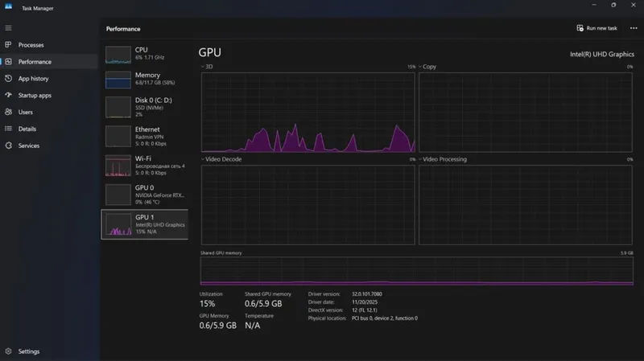This screenshot has width=644, height=361.
Task: Click the Processes sidebar icon
Action: (8, 44)
